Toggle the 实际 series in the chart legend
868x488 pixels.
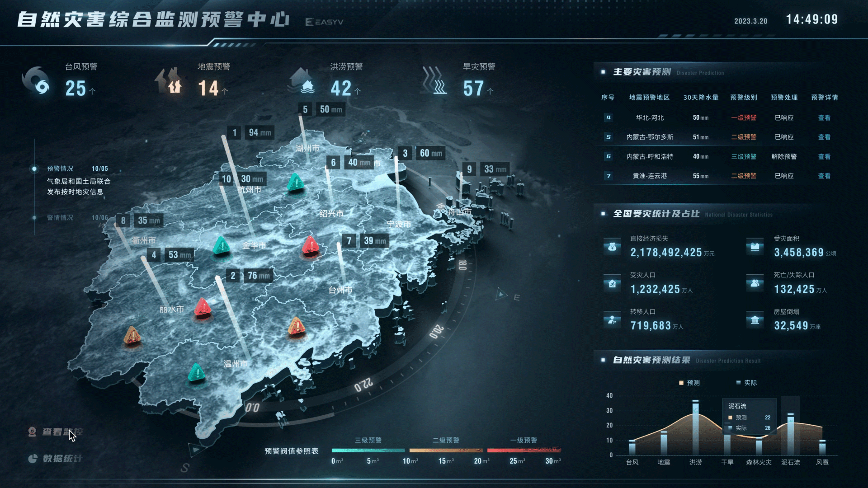point(748,382)
